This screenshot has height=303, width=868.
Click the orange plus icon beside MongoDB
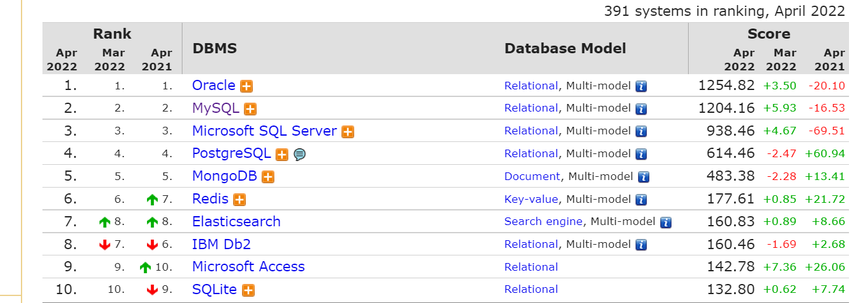click(268, 177)
